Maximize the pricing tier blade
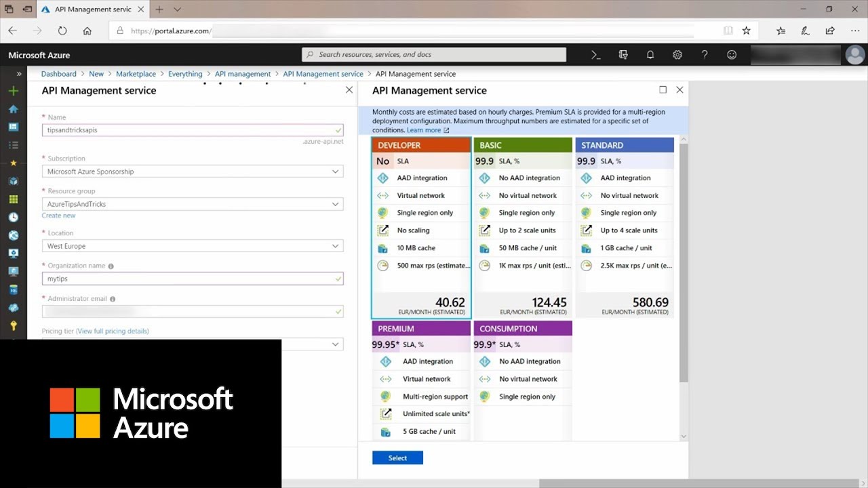This screenshot has width=868, height=488. [663, 89]
